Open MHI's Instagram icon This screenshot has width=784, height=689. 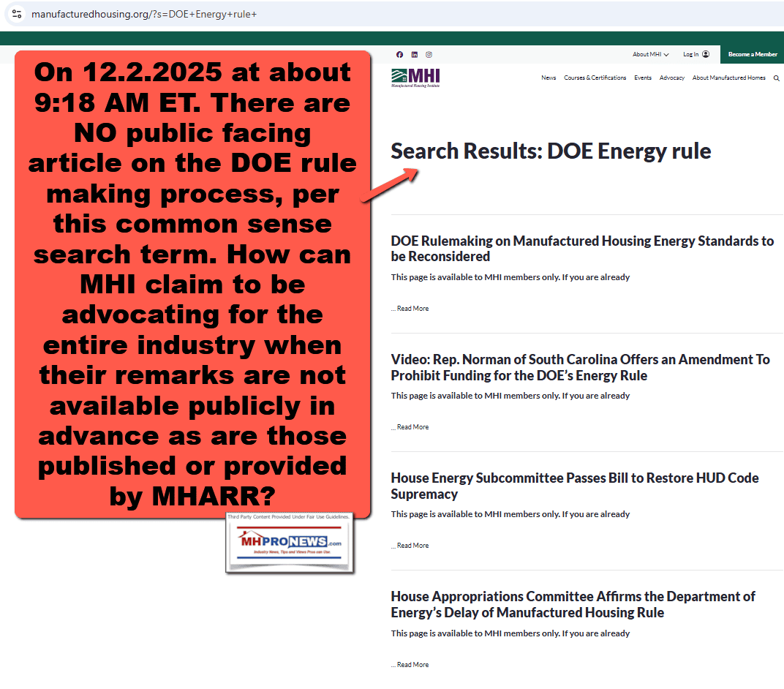[429, 54]
